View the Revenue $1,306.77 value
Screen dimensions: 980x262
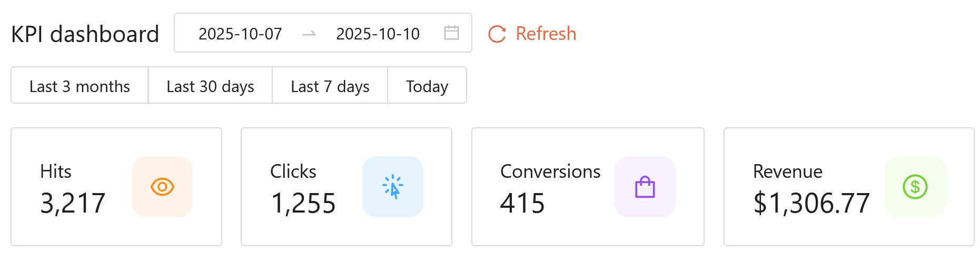click(x=811, y=203)
